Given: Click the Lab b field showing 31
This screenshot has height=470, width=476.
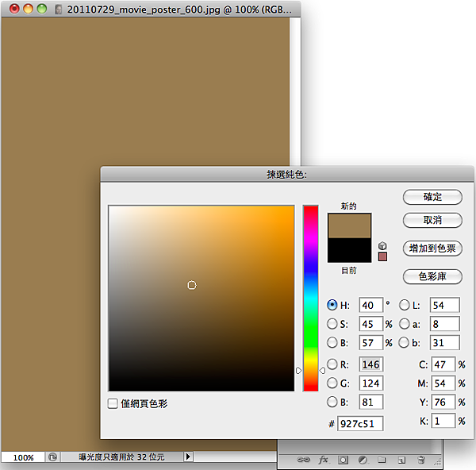Looking at the screenshot, I should tap(445, 342).
